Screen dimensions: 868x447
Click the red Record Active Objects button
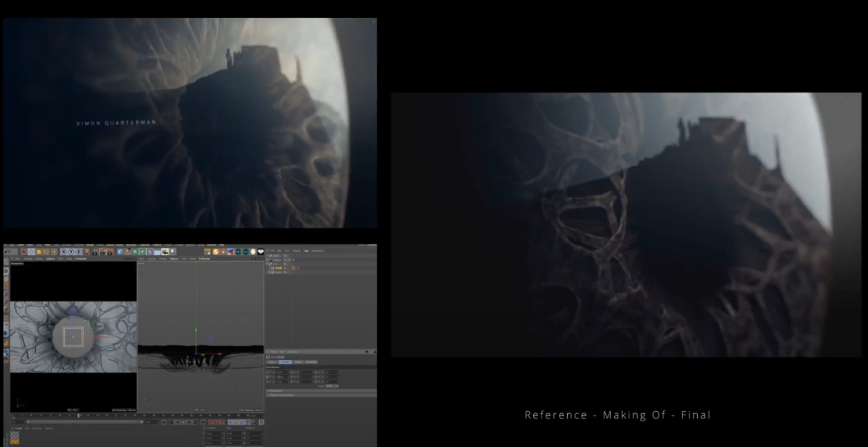click(x=211, y=422)
